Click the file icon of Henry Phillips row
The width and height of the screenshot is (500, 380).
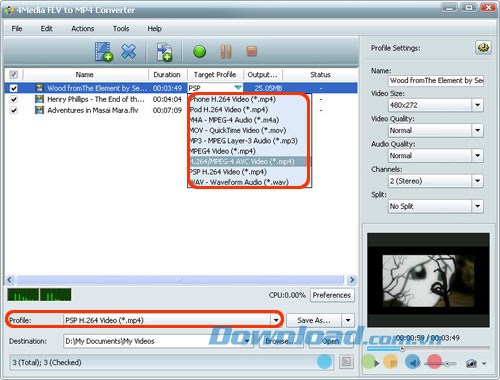tap(40, 99)
